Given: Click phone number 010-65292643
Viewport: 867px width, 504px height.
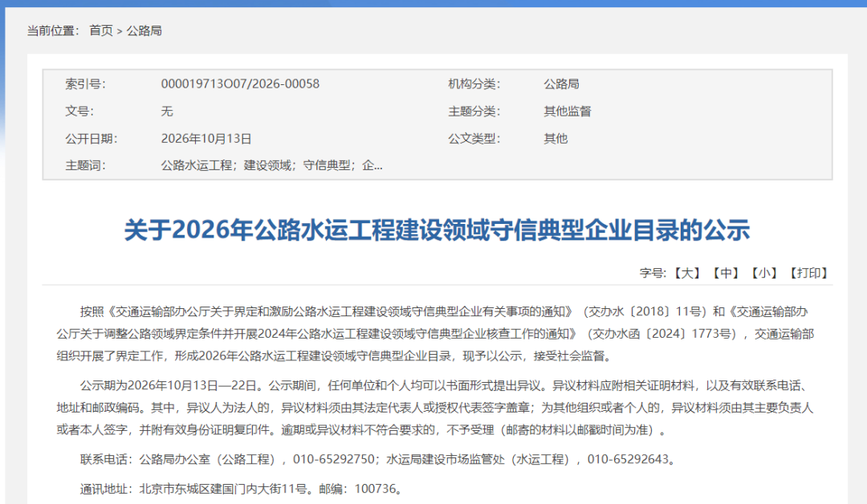Looking at the screenshot, I should (628, 459).
